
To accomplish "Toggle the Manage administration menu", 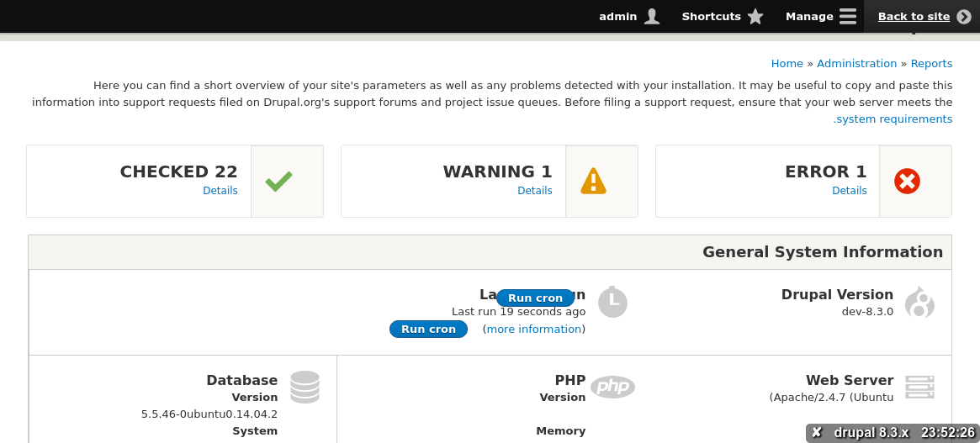I will (x=820, y=17).
